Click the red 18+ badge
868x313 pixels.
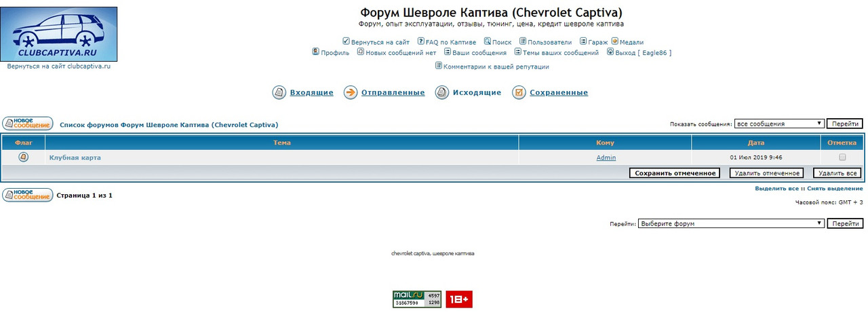coord(458,299)
